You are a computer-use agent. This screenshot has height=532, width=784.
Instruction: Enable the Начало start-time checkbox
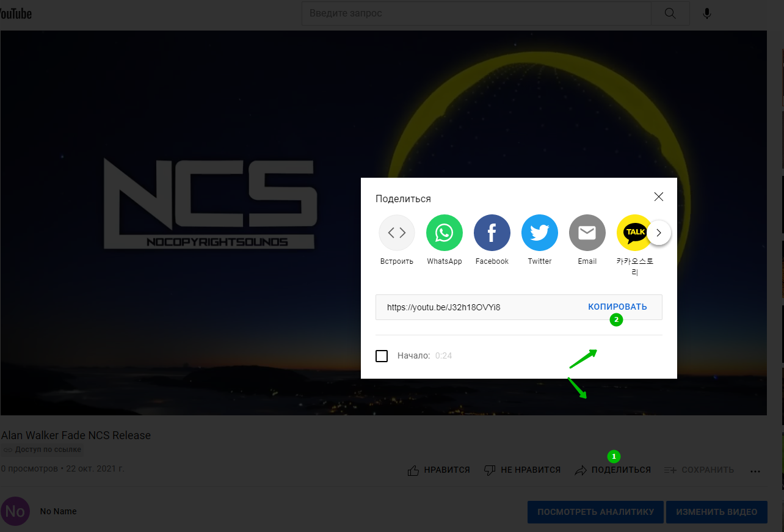coord(382,355)
